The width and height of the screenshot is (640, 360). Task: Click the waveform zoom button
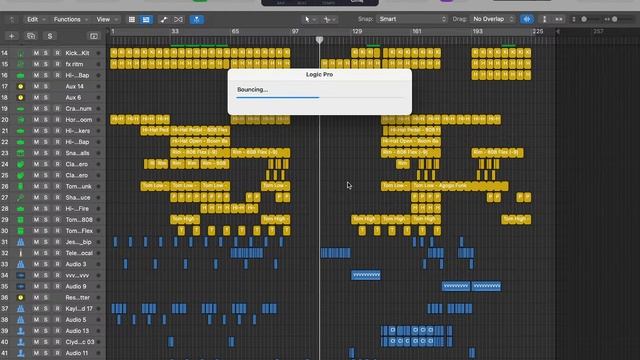(527, 19)
